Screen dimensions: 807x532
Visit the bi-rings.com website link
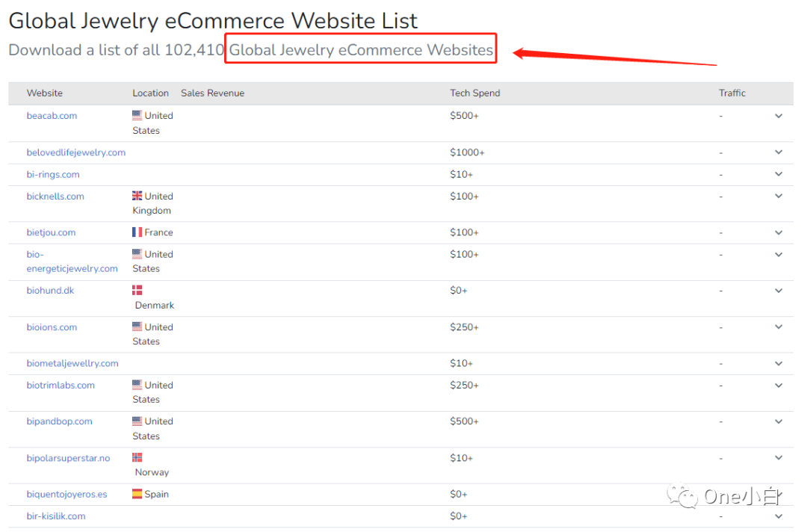pos(53,174)
